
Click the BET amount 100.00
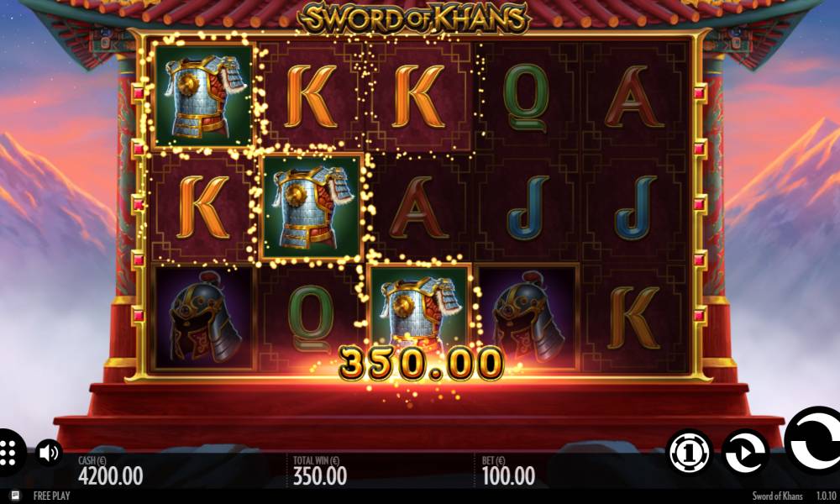point(508,475)
